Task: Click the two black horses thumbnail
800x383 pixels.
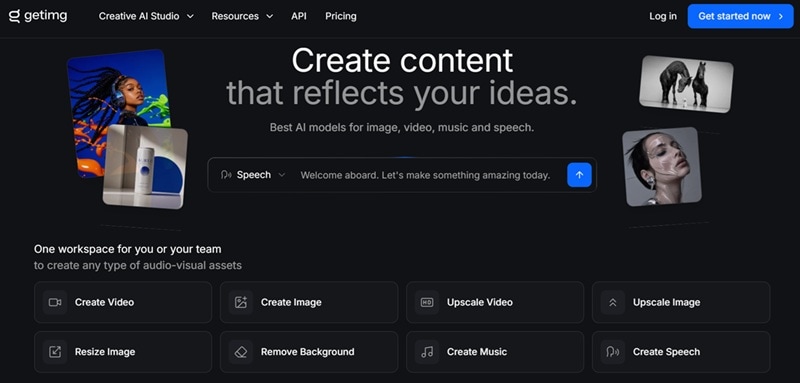Action: point(686,84)
